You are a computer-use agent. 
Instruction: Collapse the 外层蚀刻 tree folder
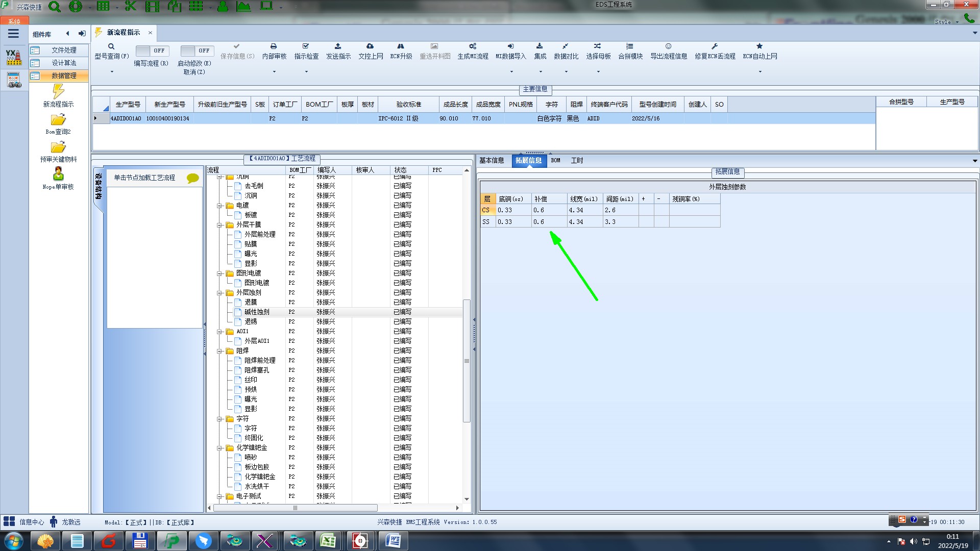click(x=219, y=293)
